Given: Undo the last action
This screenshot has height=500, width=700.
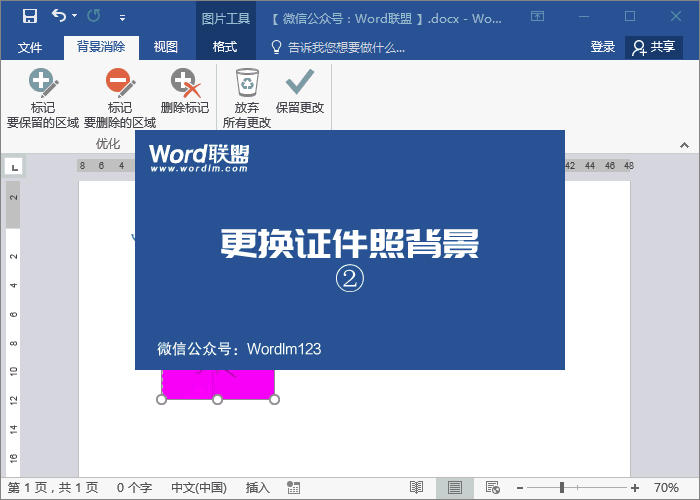Looking at the screenshot, I should coord(58,16).
